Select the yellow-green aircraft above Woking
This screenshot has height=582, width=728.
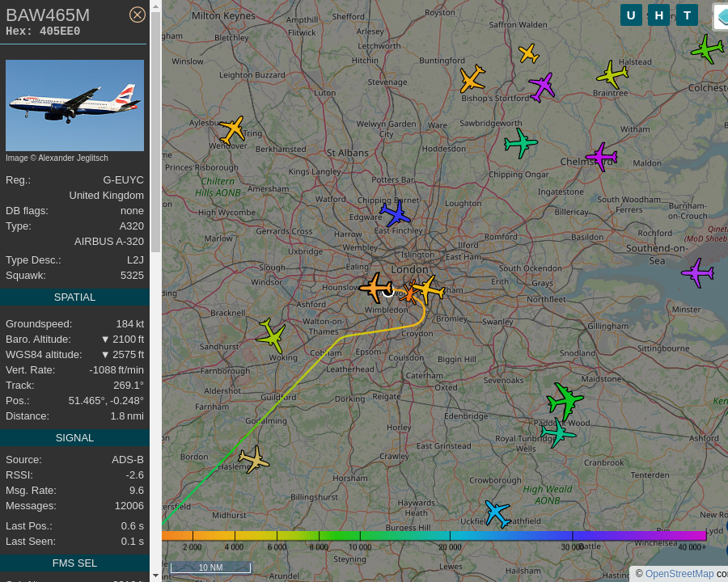pyautogui.click(x=271, y=335)
